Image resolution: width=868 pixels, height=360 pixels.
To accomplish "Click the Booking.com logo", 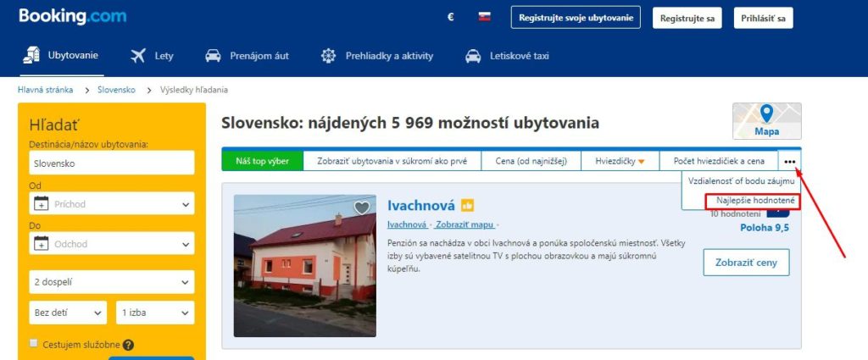I will (73, 16).
